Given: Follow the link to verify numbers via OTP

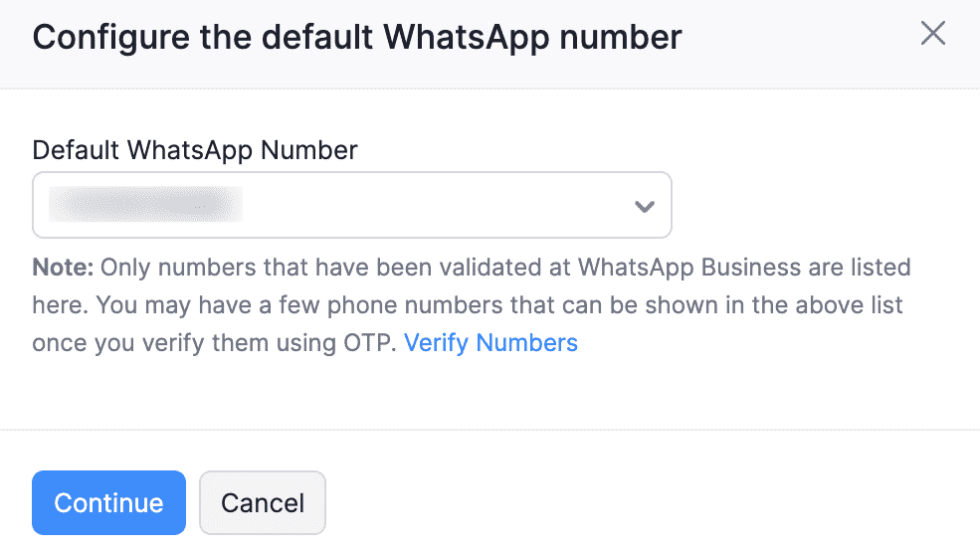Looking at the screenshot, I should pyautogui.click(x=490, y=343).
